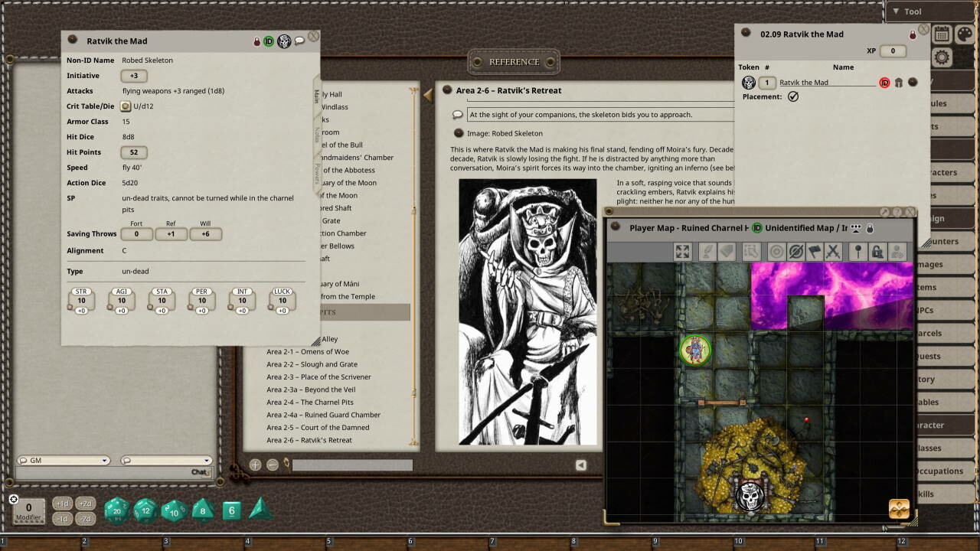Select the eraser tool on the map toolbar
980x551 pixels.
click(728, 251)
